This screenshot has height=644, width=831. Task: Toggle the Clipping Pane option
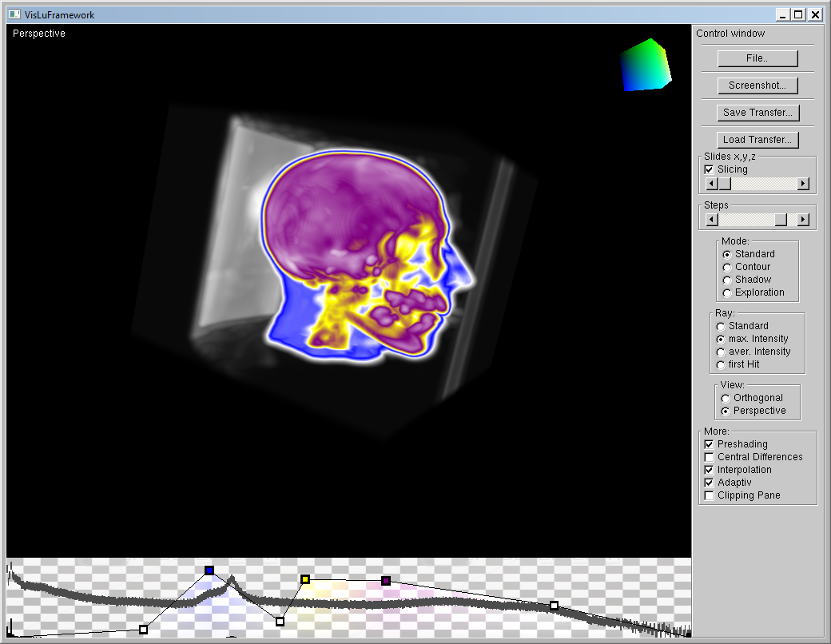click(x=708, y=495)
